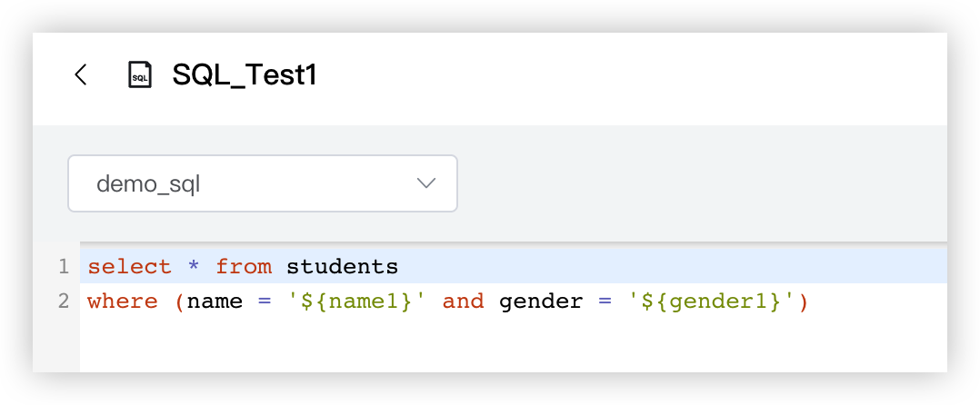The height and width of the screenshot is (405, 980).
Task: Click line number 2 in gutter
Action: 64,301
